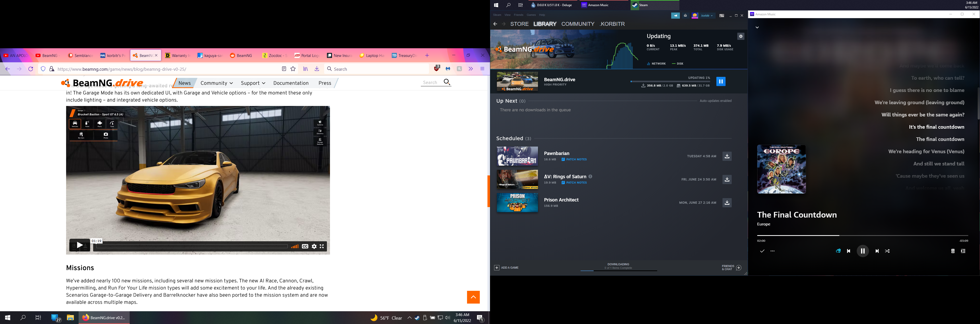Open Firefox from Windows taskbar
The height and width of the screenshot is (324, 980).
point(104,318)
